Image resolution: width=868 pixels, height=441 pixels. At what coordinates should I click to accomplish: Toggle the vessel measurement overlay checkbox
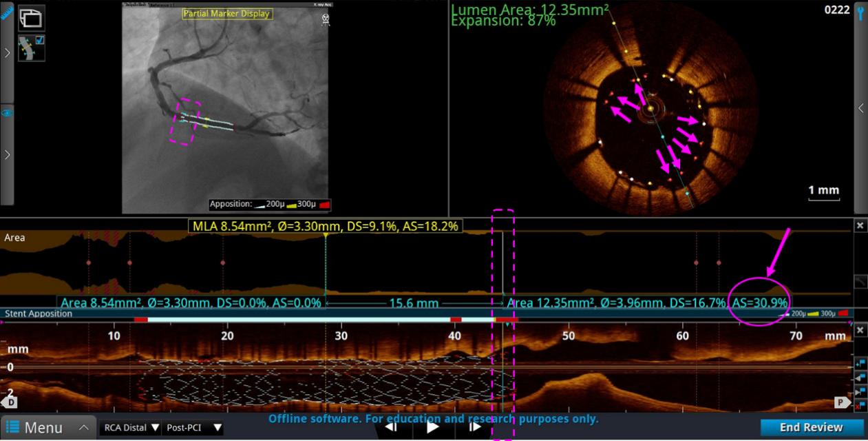[x=40, y=41]
